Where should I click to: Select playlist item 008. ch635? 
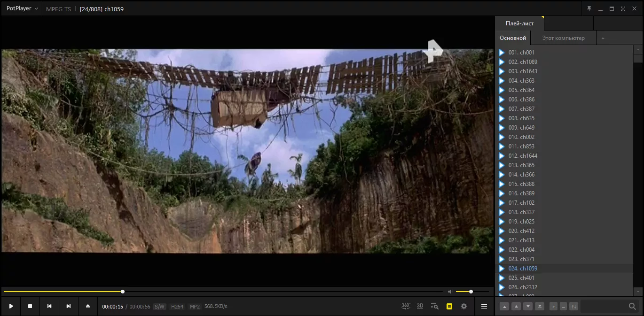click(x=565, y=118)
